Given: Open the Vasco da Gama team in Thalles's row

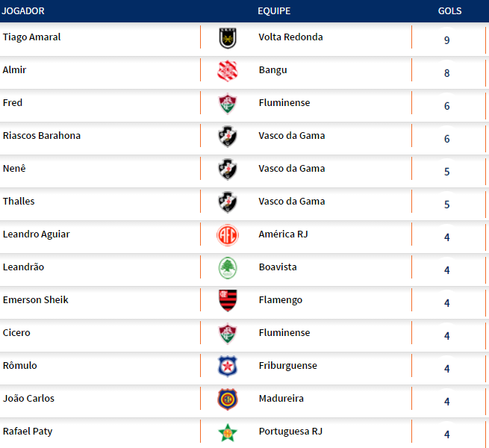Looking at the screenshot, I should pos(291,202).
